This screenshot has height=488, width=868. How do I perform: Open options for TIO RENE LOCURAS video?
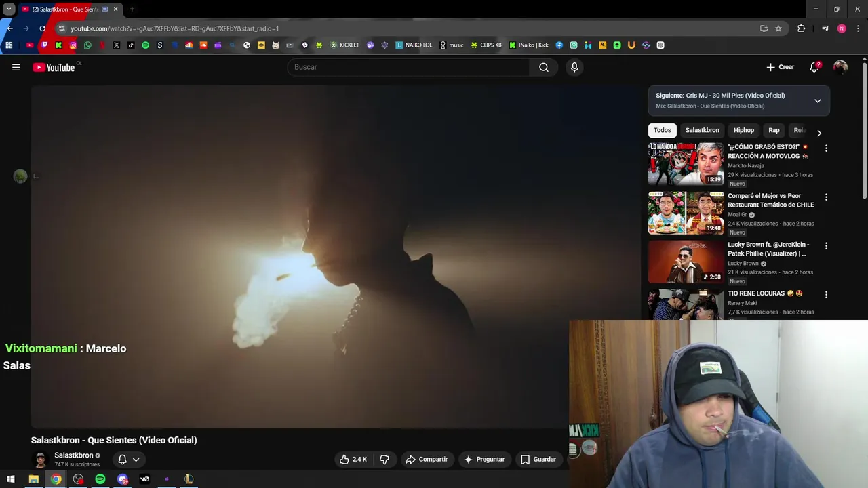click(x=826, y=295)
